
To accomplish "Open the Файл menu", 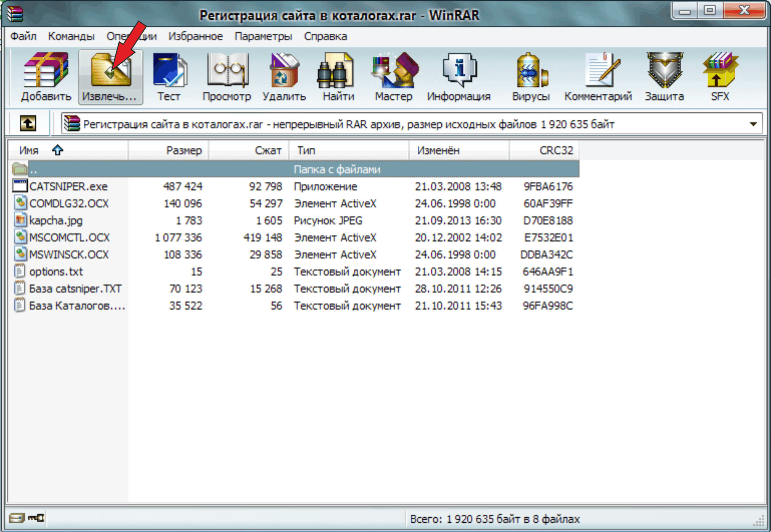I will pos(24,36).
